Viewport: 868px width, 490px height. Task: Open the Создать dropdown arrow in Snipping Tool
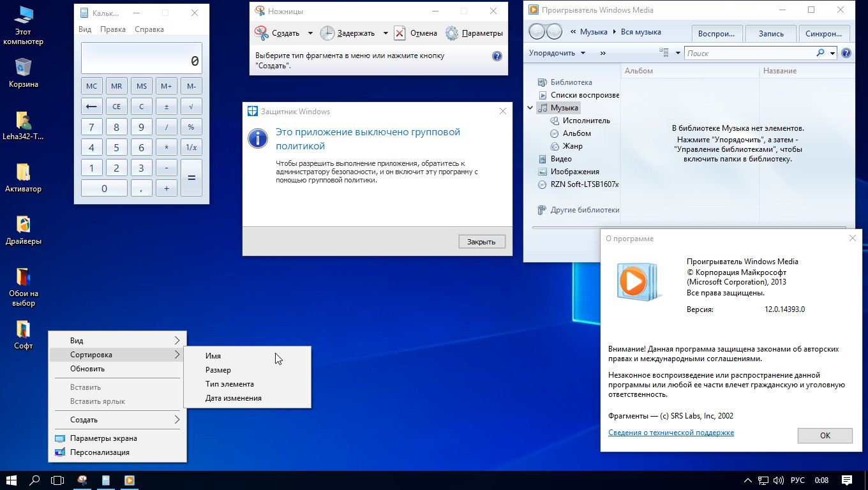310,33
